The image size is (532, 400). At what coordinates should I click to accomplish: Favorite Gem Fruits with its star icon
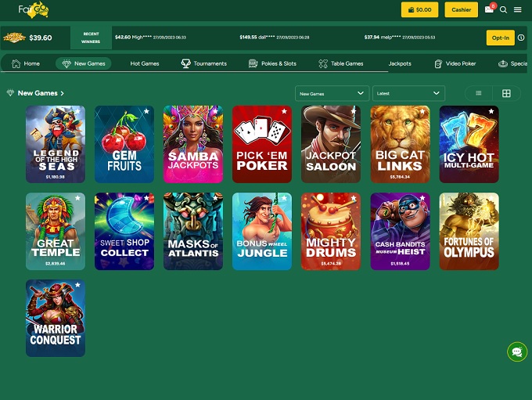pyautogui.click(x=146, y=112)
